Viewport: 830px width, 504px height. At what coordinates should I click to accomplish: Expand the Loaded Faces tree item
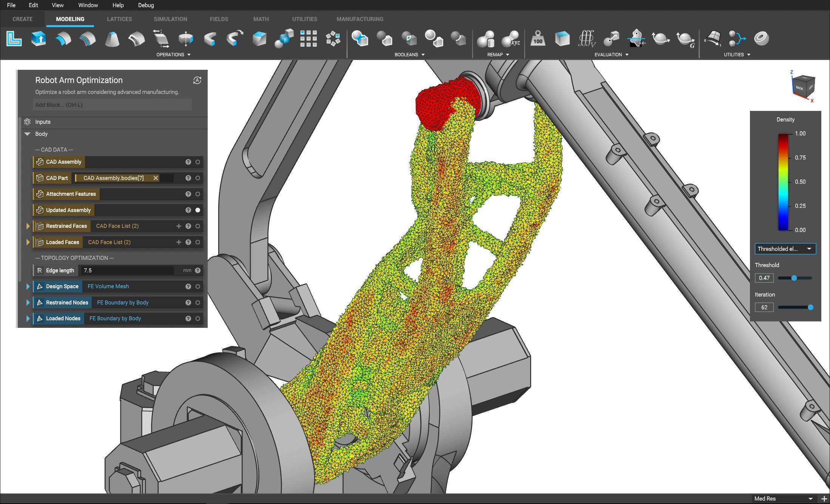click(28, 242)
